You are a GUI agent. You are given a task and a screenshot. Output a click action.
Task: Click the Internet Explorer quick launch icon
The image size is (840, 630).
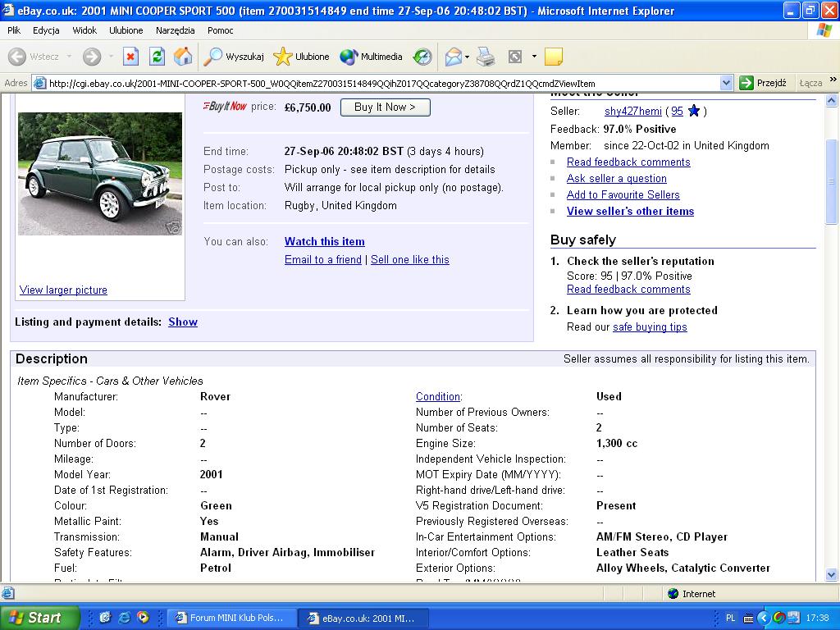(x=125, y=618)
